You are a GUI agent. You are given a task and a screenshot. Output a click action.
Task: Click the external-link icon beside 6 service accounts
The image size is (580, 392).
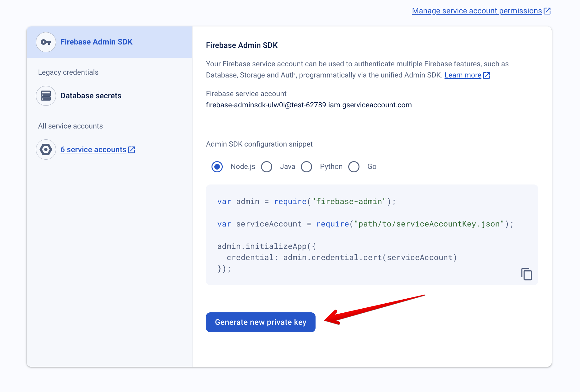[132, 149]
